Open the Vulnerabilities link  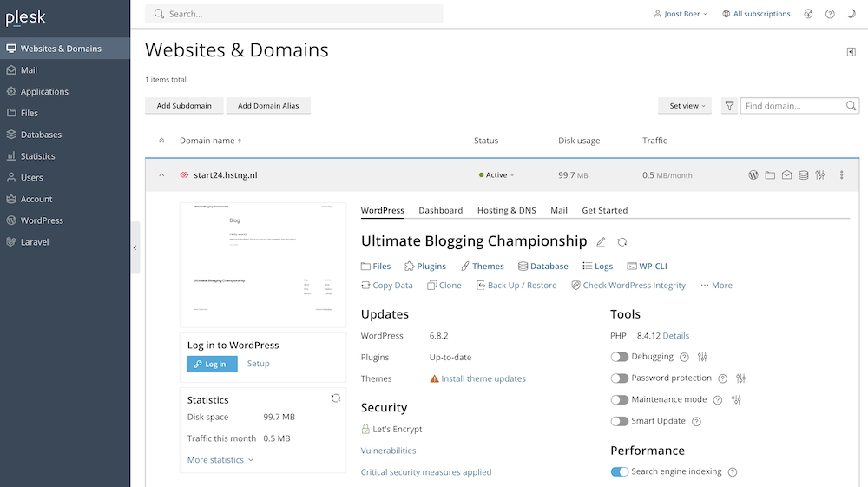(x=389, y=451)
